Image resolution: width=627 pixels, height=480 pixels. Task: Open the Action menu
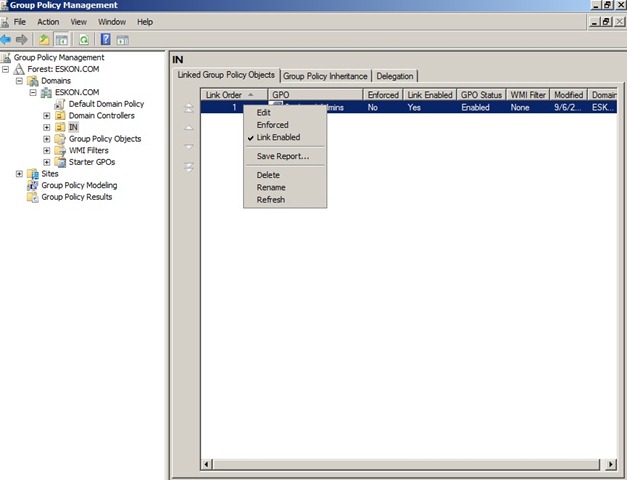tap(48, 22)
